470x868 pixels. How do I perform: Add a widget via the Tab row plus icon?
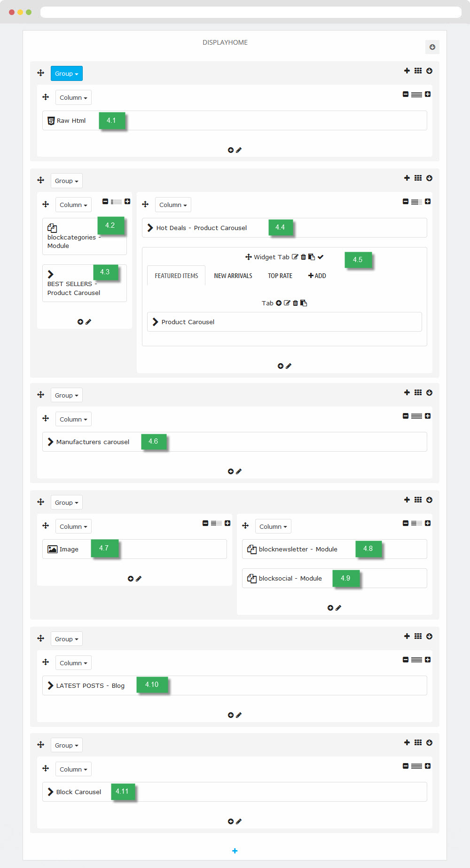tap(279, 303)
